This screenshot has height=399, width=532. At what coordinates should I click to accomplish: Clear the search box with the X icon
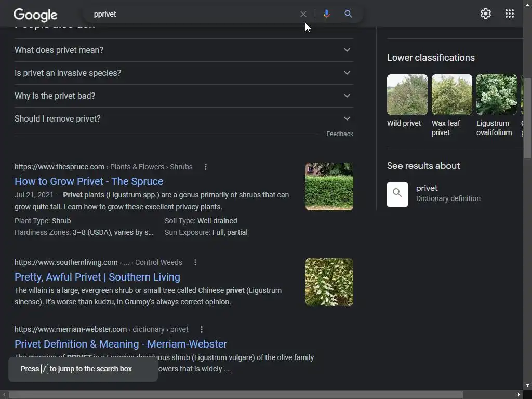coord(303,14)
